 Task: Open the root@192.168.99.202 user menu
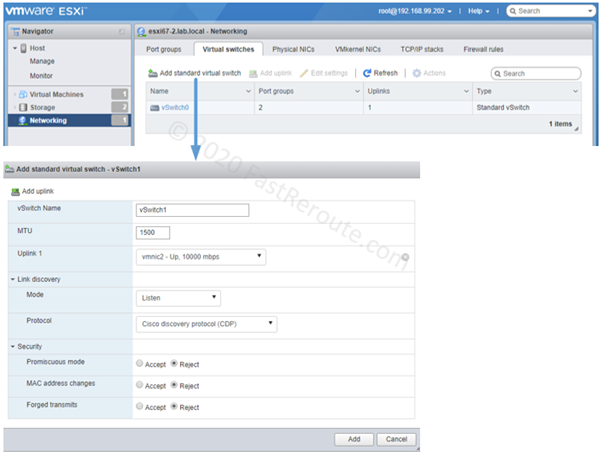coord(415,11)
